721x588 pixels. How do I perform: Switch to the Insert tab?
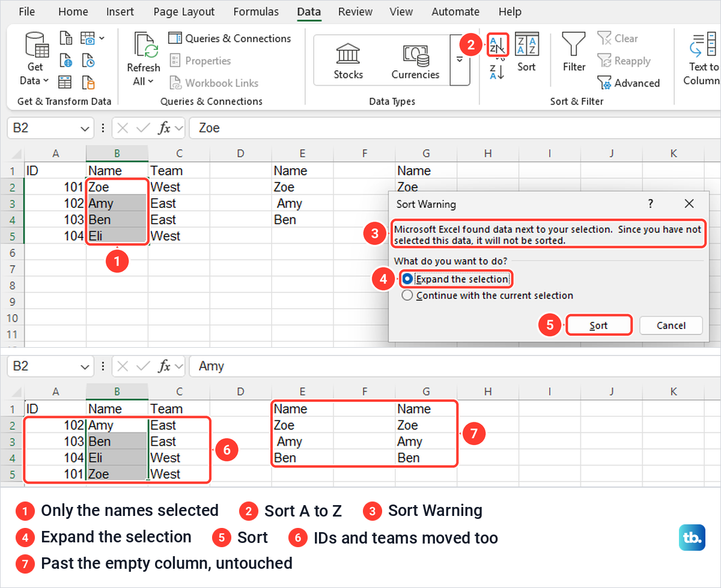[120, 11]
